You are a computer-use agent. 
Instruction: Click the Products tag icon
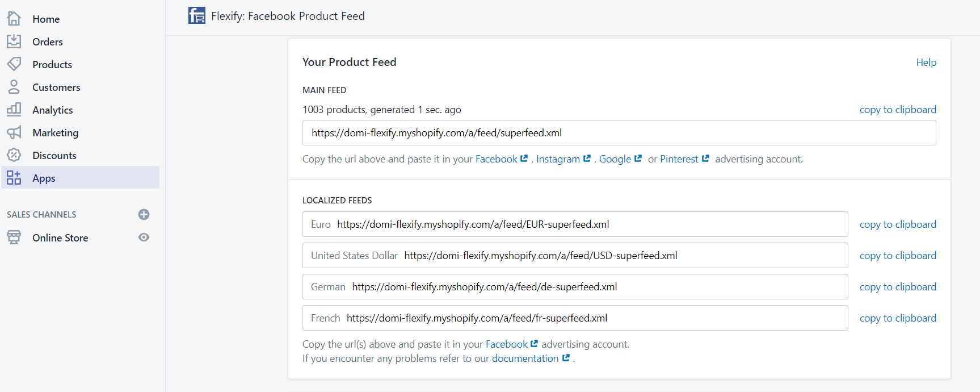tap(14, 64)
